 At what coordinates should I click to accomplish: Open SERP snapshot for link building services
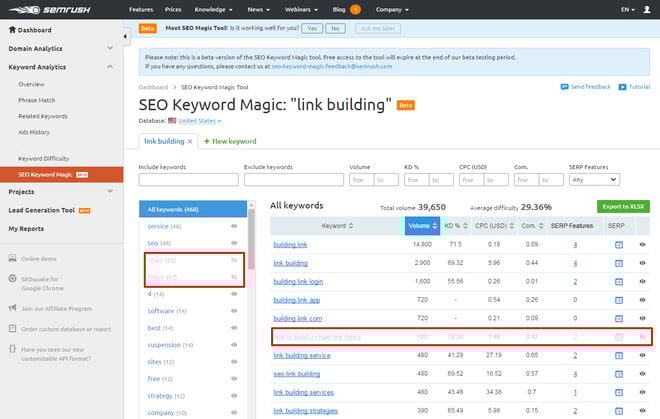coord(619,392)
